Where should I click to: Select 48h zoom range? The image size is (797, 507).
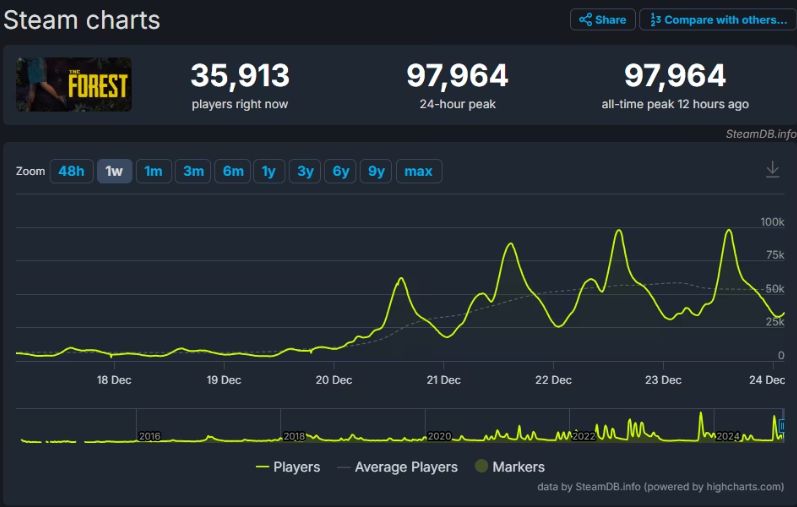point(72,171)
